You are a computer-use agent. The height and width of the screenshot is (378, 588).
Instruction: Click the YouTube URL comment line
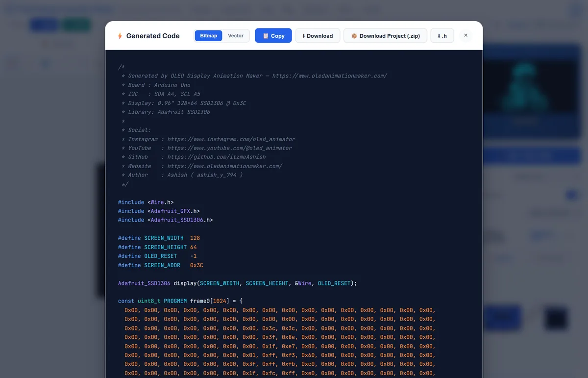(207, 148)
